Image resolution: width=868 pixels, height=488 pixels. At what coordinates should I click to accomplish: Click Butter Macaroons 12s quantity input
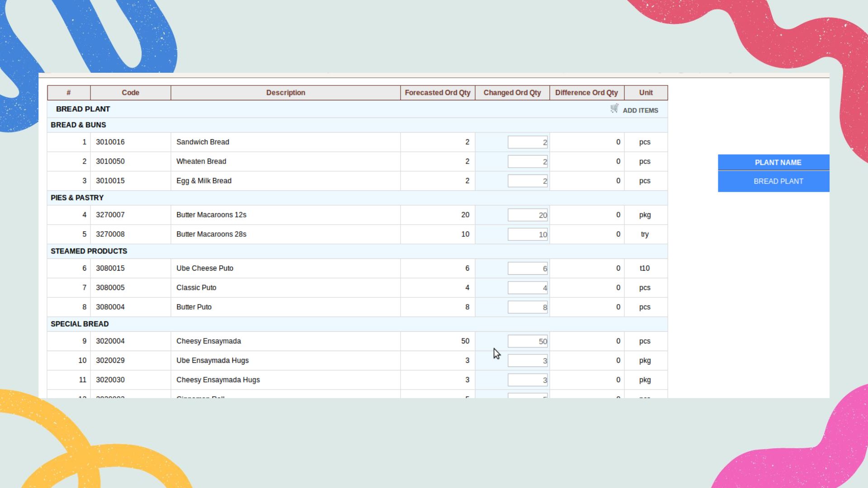[x=527, y=215]
